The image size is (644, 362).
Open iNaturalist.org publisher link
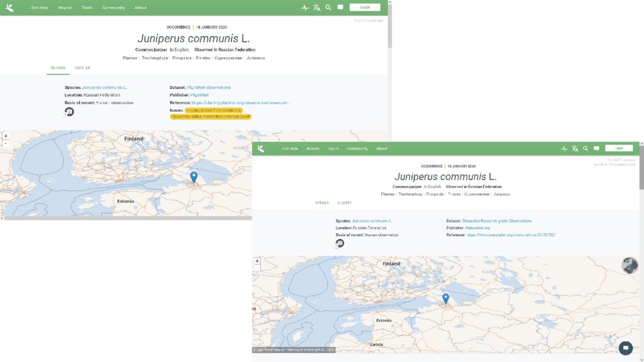477,228
